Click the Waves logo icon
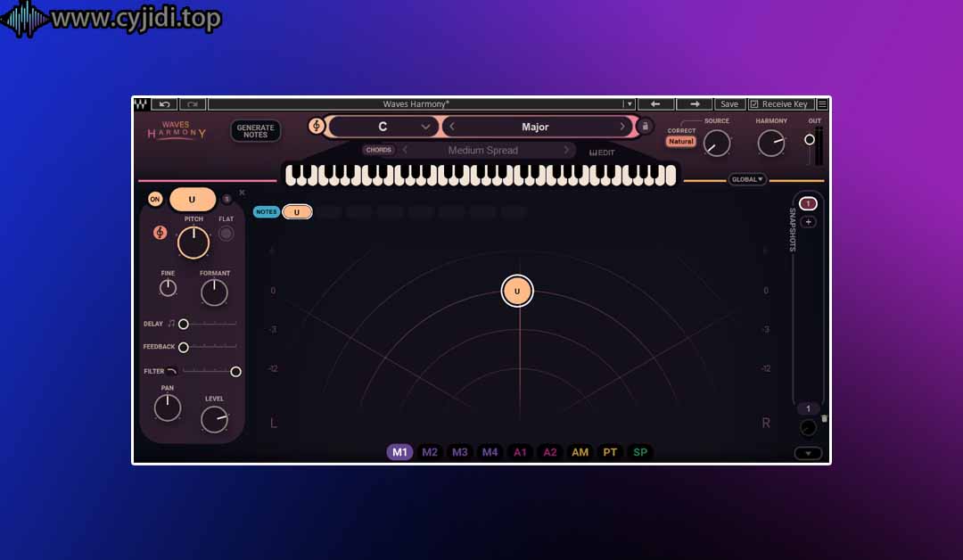The width and height of the screenshot is (963, 560). [x=141, y=103]
